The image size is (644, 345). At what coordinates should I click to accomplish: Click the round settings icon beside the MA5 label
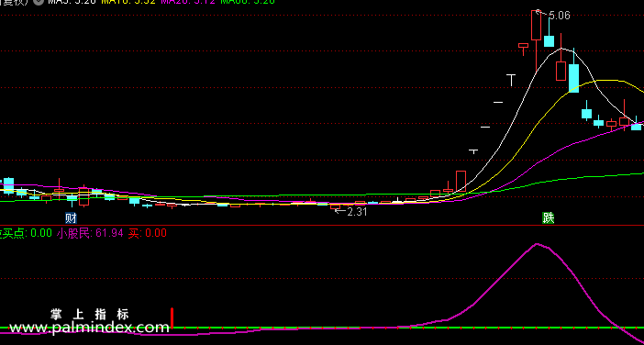click(39, 1)
